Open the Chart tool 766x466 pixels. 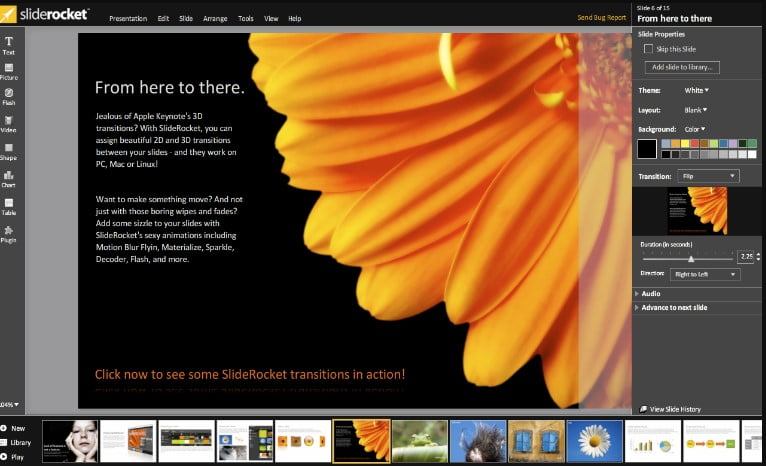tap(9, 178)
